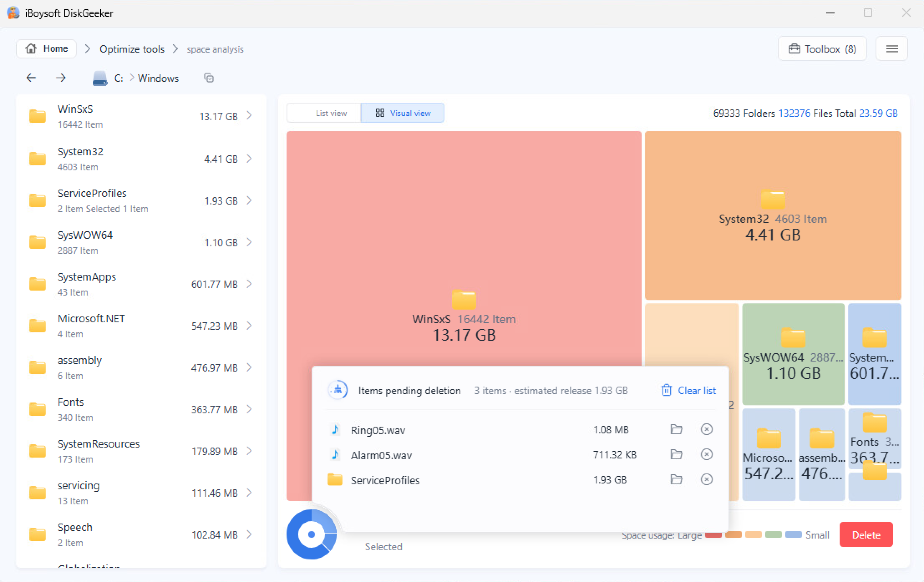924x582 pixels.
Task: Open folder location of Alarm05.wav
Action: click(676, 454)
